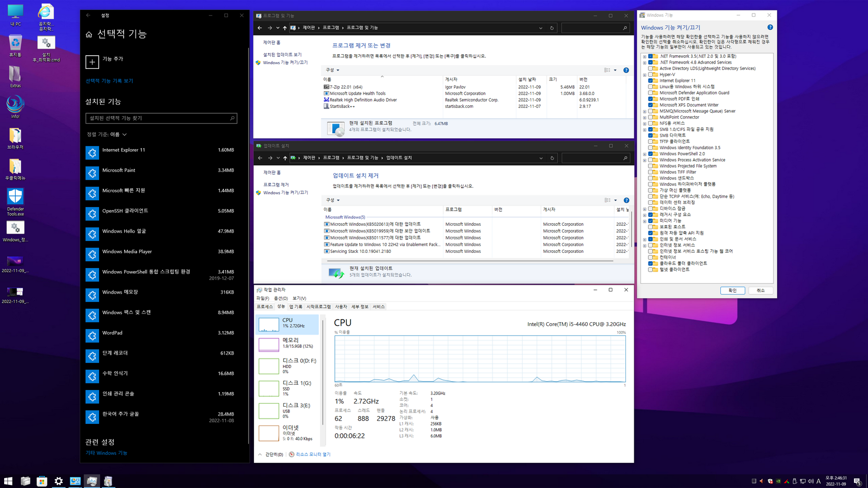This screenshot has height=488, width=868.
Task: Open the 휴지통 recycle bin icon
Action: click(x=15, y=46)
